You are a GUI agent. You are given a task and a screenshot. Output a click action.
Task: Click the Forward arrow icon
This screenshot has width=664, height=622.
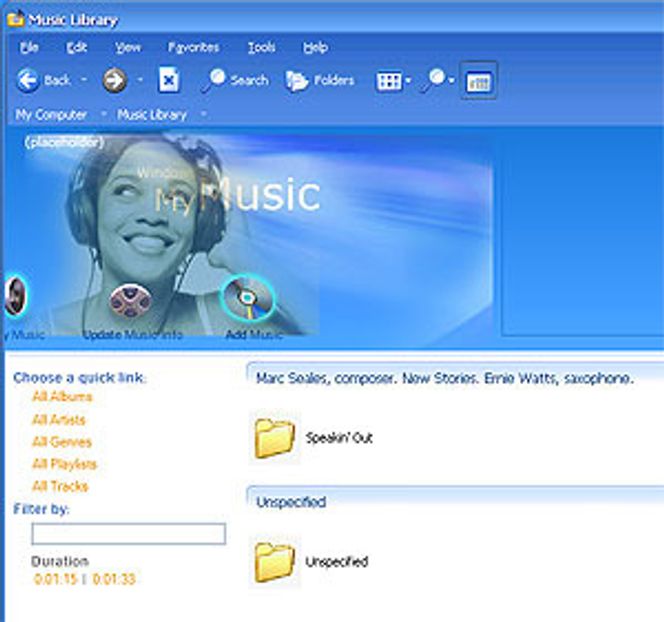(115, 80)
